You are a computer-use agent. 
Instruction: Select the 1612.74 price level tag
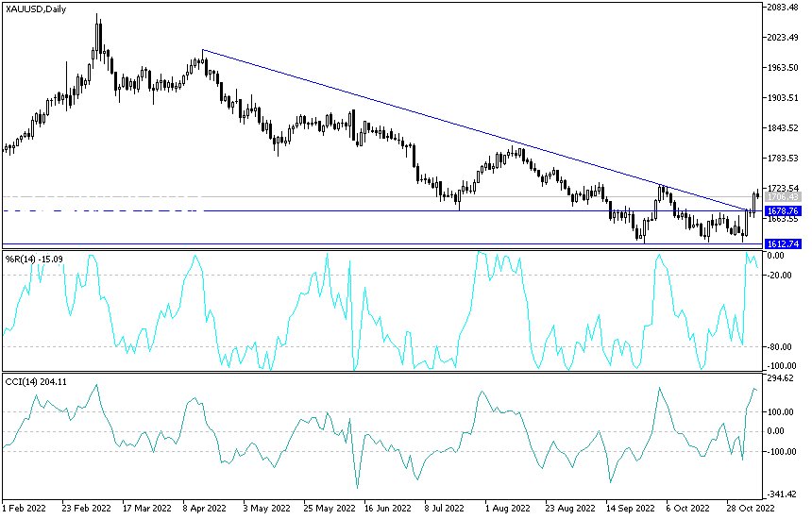tap(784, 244)
